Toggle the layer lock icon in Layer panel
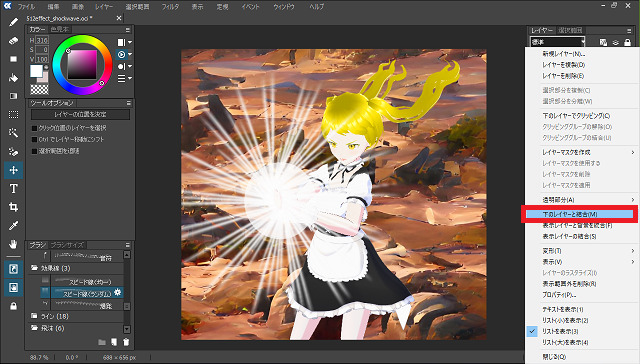The height and width of the screenshot is (364, 640). point(627,42)
